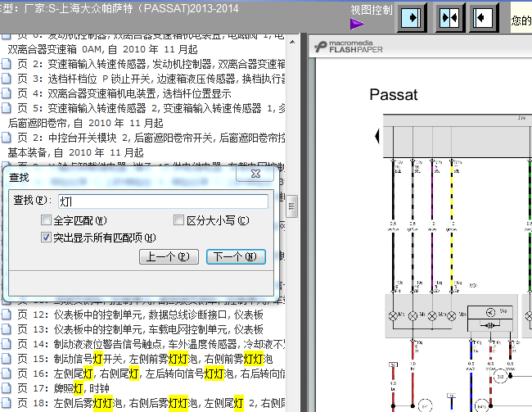The image size is (532, 412).
Task: Click the Macromedia FlashPaper logo
Action: pos(349,47)
